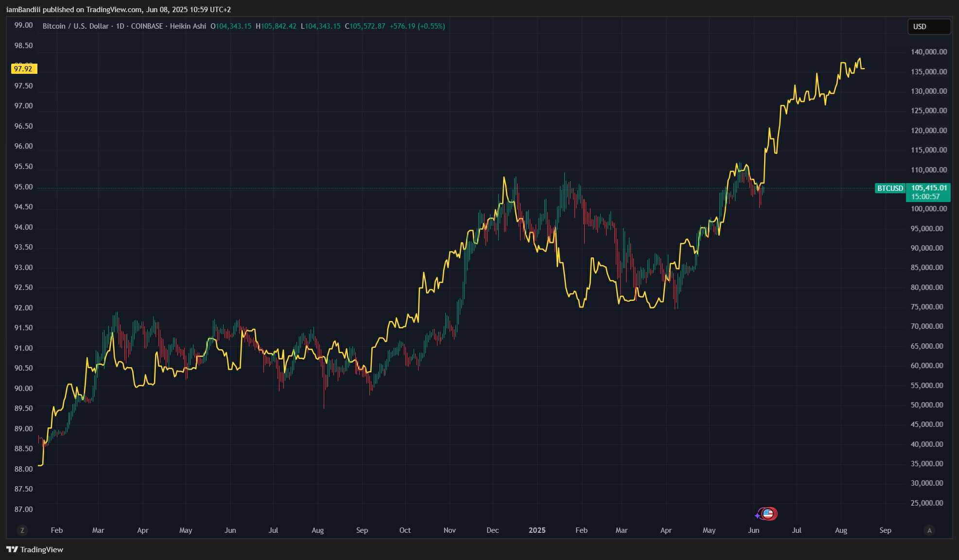
Task: Click the yellow 97.92 price label
Action: coord(24,69)
